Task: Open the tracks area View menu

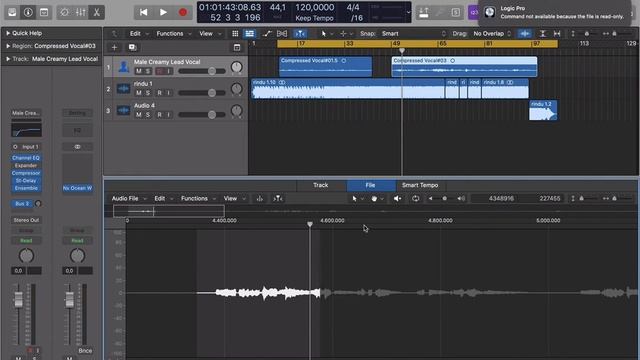Action: pyautogui.click(x=210, y=33)
